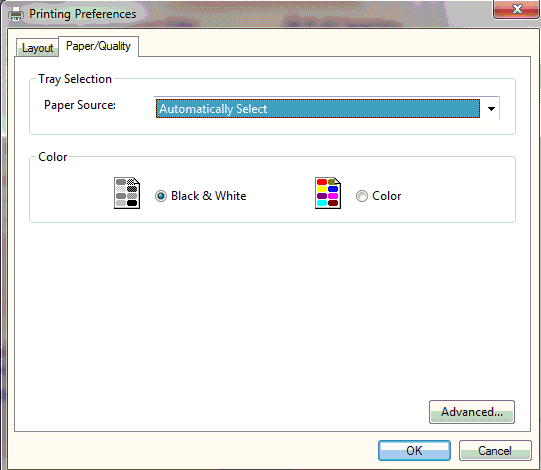Viewport: 541px width, 470px height.
Task: Confirm settings with the OK button
Action: [x=414, y=450]
